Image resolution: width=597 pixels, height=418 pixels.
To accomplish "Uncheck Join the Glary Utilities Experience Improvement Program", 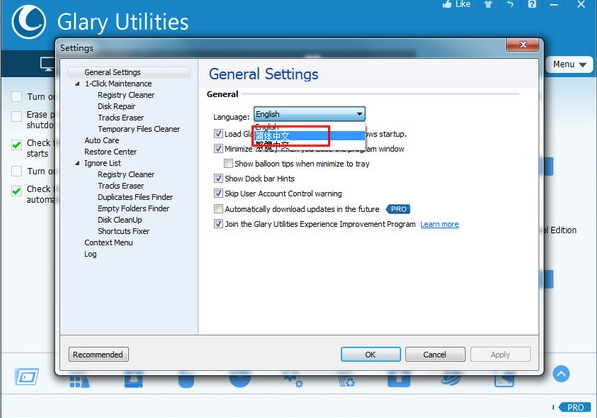I will click(218, 224).
